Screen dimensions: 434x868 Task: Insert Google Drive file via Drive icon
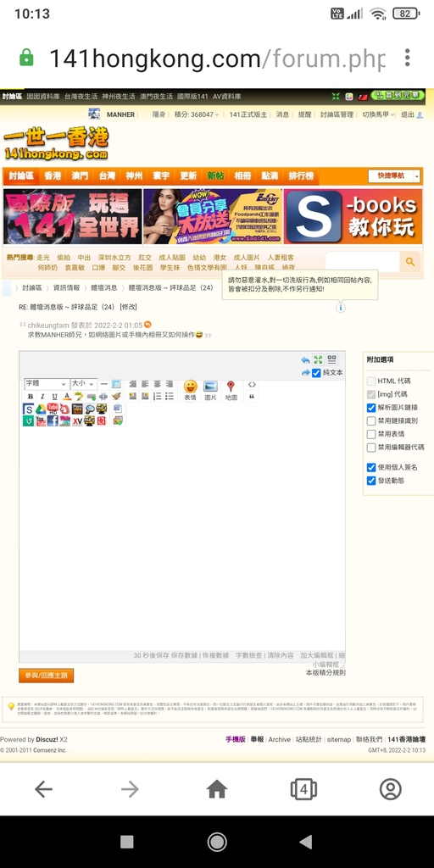[41, 409]
